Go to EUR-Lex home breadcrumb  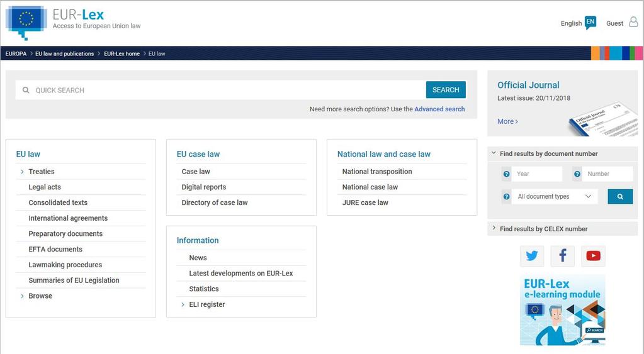click(x=121, y=53)
